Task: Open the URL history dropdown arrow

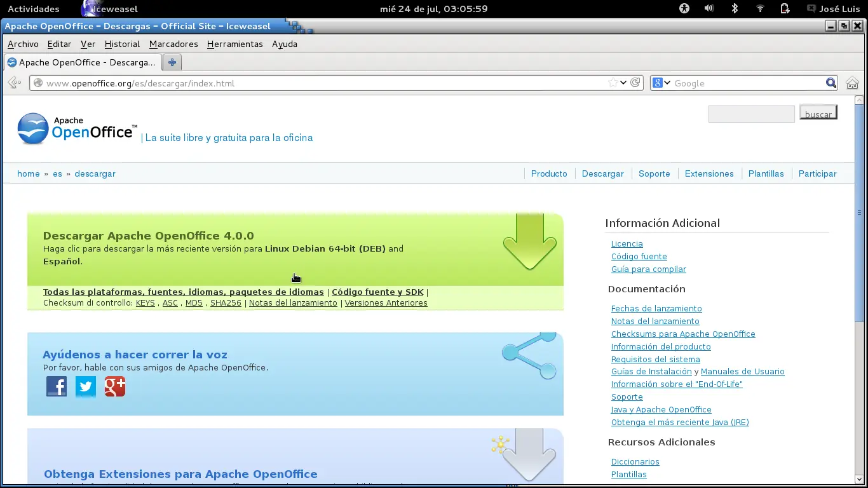Action: click(623, 83)
